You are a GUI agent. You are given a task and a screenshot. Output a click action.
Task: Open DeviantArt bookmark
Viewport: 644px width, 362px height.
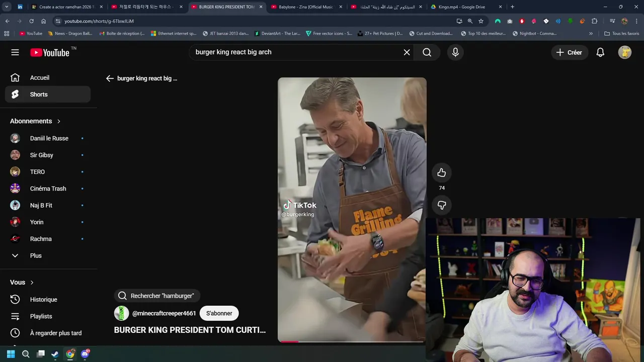pyautogui.click(x=277, y=34)
